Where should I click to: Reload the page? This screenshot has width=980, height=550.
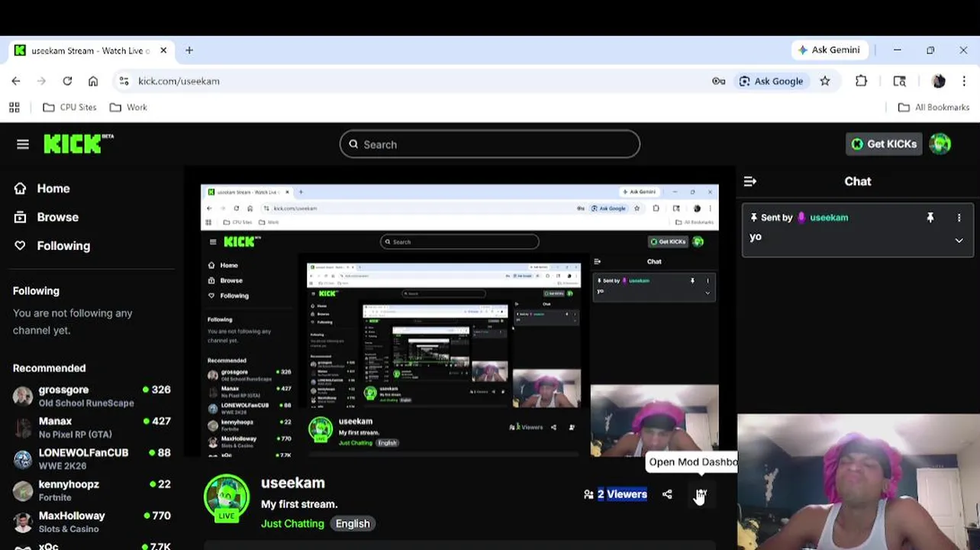67,81
